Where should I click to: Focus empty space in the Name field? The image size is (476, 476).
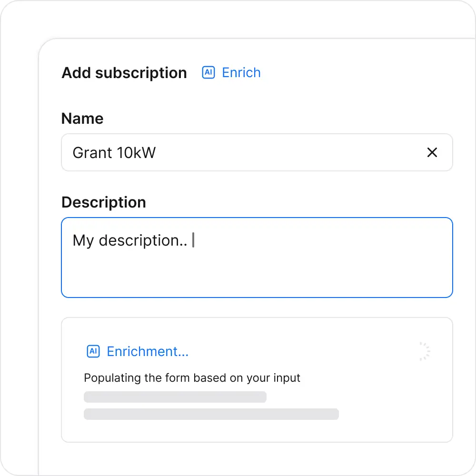pos(286,152)
